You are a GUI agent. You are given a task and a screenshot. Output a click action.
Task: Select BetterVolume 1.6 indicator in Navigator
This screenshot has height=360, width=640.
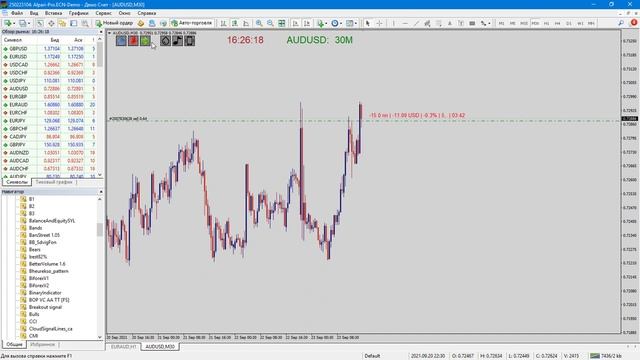pyautogui.click(x=47, y=264)
